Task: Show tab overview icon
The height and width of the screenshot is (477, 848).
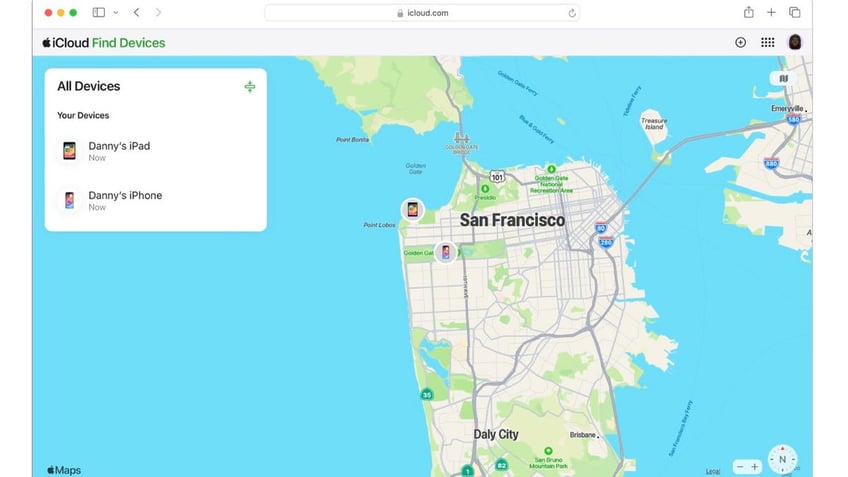Action: click(794, 12)
